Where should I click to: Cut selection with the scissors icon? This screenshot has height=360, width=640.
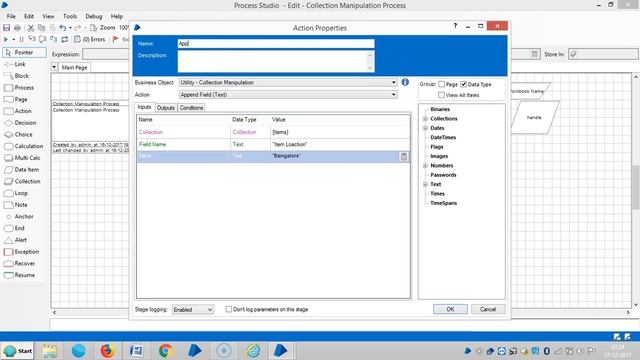coord(31,28)
